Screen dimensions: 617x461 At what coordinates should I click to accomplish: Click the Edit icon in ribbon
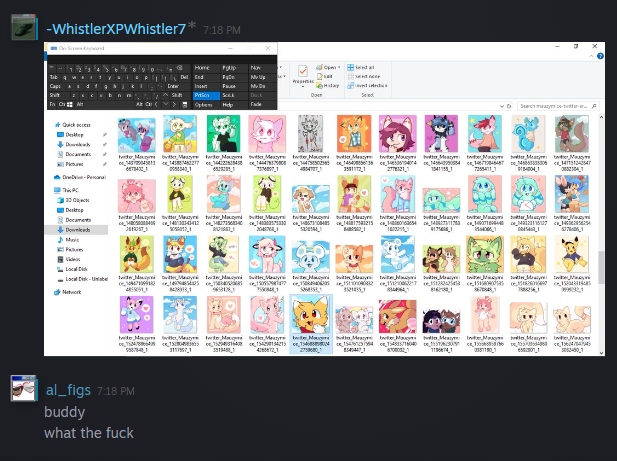pos(320,76)
